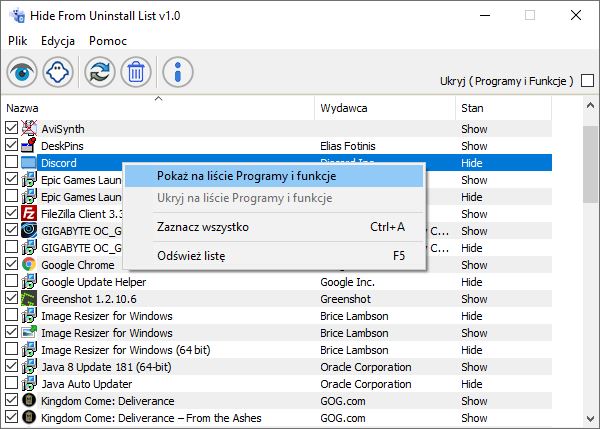Viewport: 600px width, 429px height.
Task: Select the Greenshot 1.2.10.6 entry
Action: [x=88, y=299]
